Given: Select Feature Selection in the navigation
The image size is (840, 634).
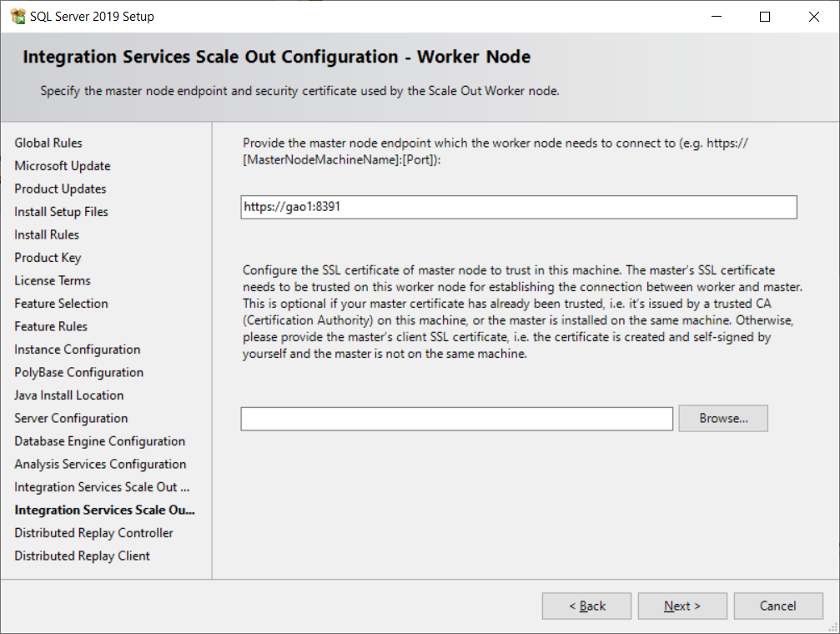Looking at the screenshot, I should pyautogui.click(x=60, y=303).
